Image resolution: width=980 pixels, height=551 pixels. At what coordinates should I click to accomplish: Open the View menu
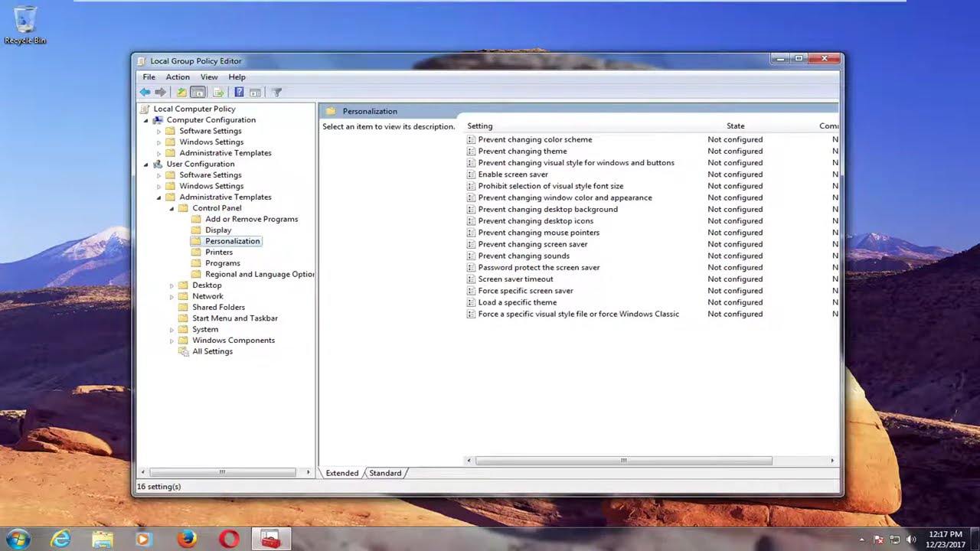tap(209, 77)
